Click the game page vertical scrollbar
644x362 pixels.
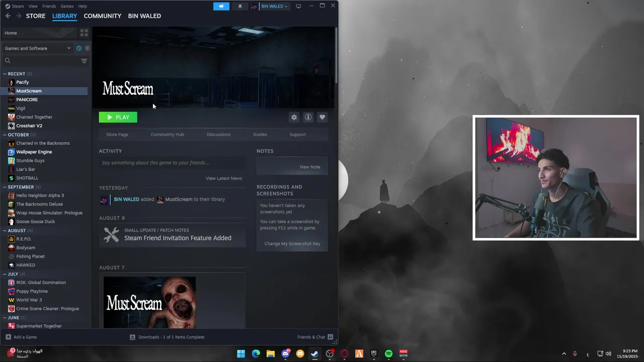[x=336, y=55]
